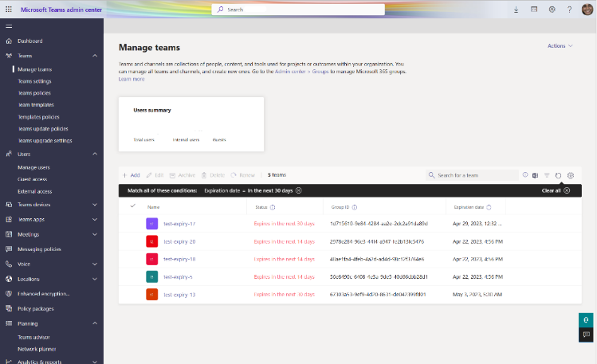Screen dimensions: 597x364
Task: Click the refresh table icon
Action: (558, 175)
